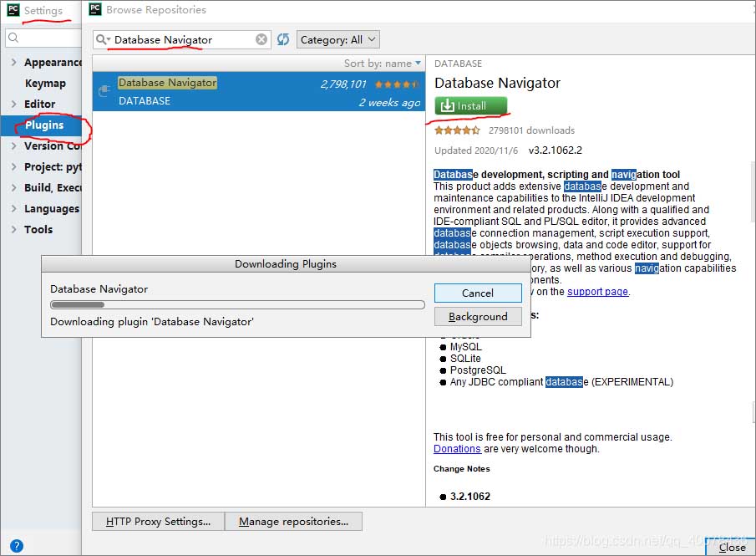Click the search magnifier history icon

(103, 39)
